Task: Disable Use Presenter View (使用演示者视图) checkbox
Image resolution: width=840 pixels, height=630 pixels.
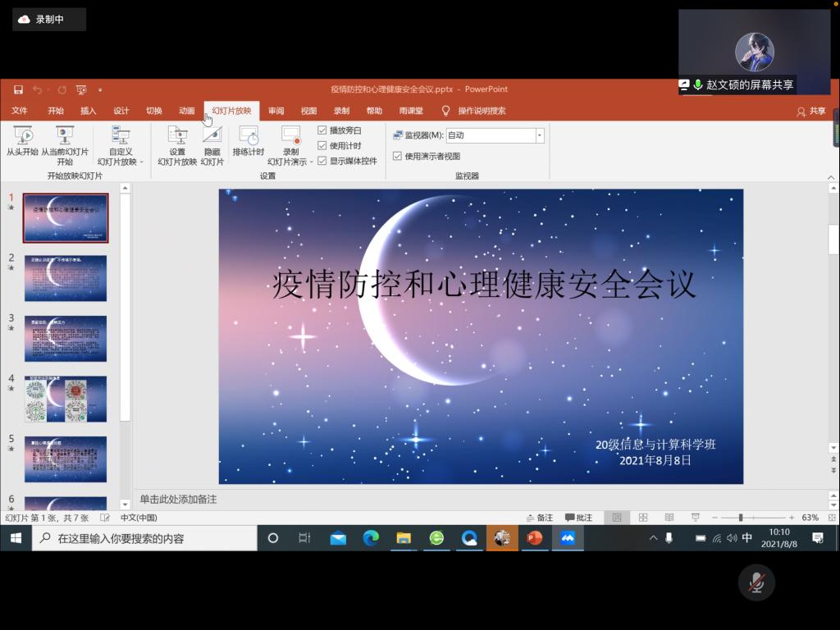Action: [x=398, y=156]
